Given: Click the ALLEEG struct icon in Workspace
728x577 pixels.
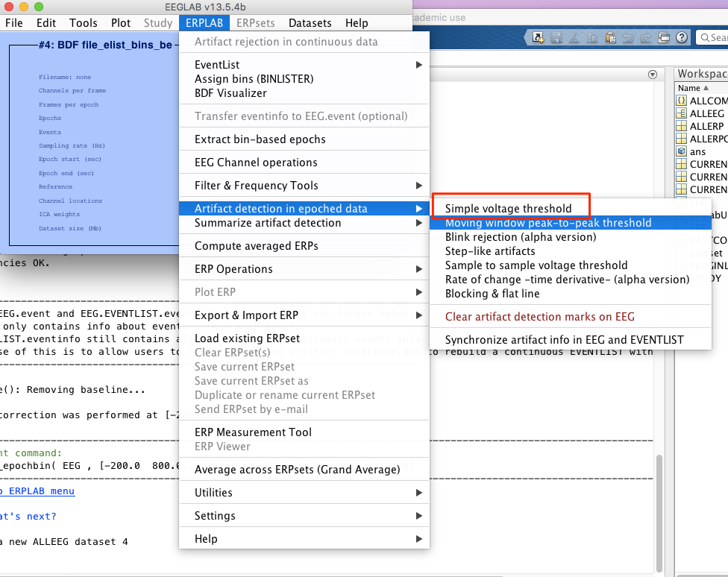Looking at the screenshot, I should (x=681, y=113).
